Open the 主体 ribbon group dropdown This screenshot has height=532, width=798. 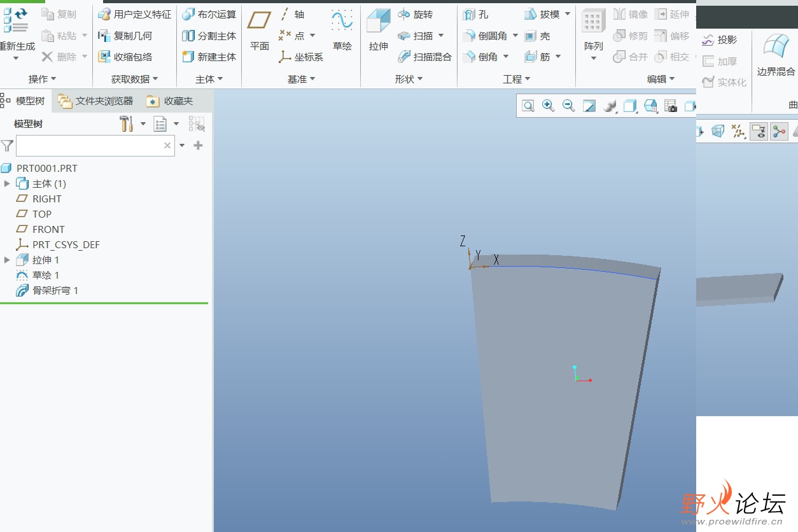[209, 79]
